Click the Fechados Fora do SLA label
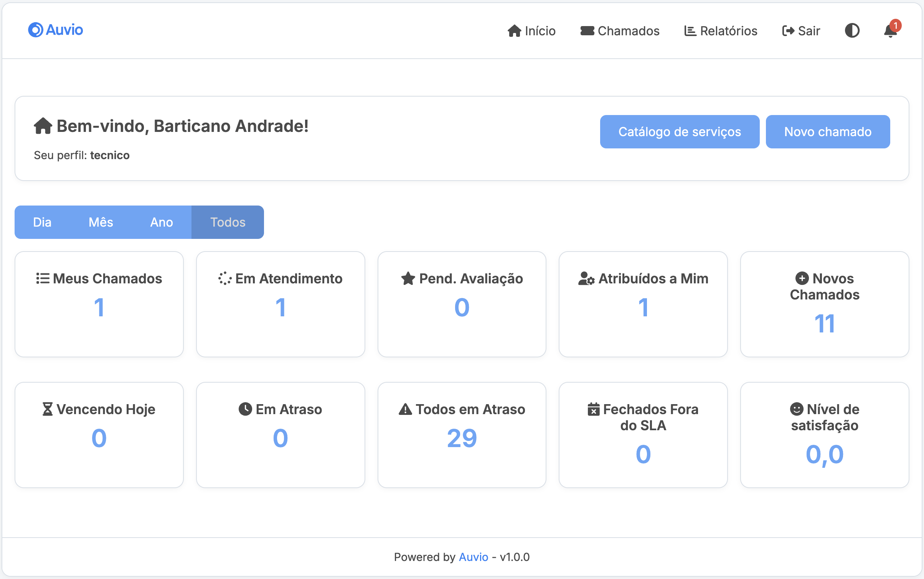This screenshot has width=924, height=579. click(x=651, y=417)
